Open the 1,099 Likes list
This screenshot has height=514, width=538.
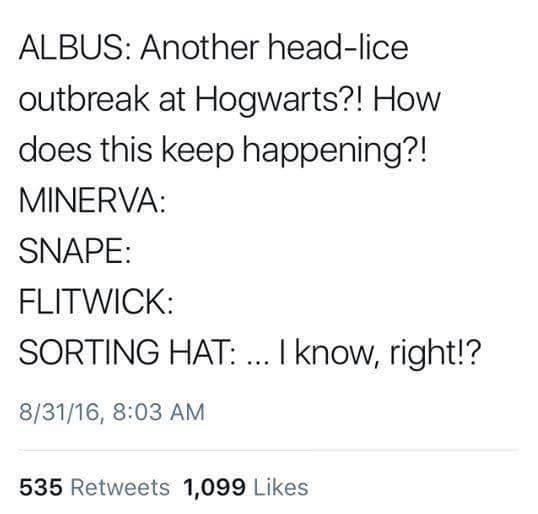point(246,487)
